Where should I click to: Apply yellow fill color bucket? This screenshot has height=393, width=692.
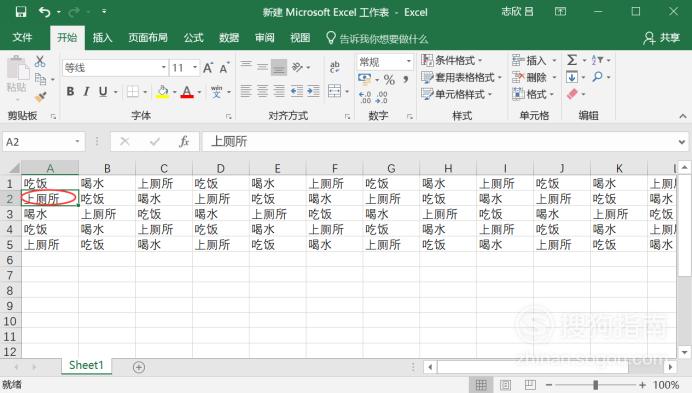tap(162, 91)
